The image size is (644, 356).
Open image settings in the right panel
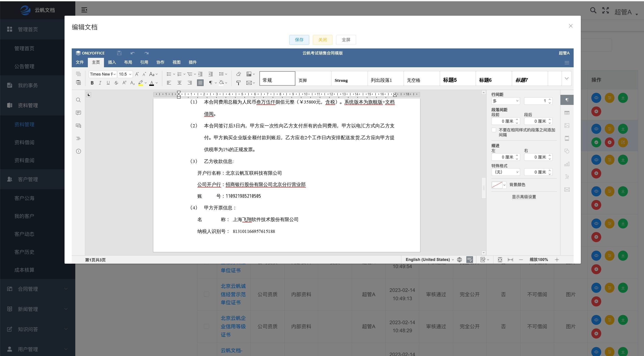567,125
